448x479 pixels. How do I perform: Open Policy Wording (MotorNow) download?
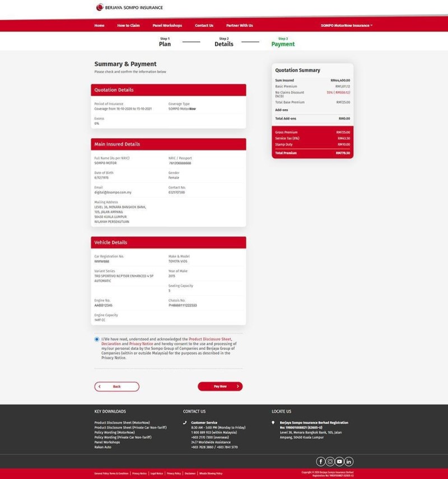coord(114,432)
